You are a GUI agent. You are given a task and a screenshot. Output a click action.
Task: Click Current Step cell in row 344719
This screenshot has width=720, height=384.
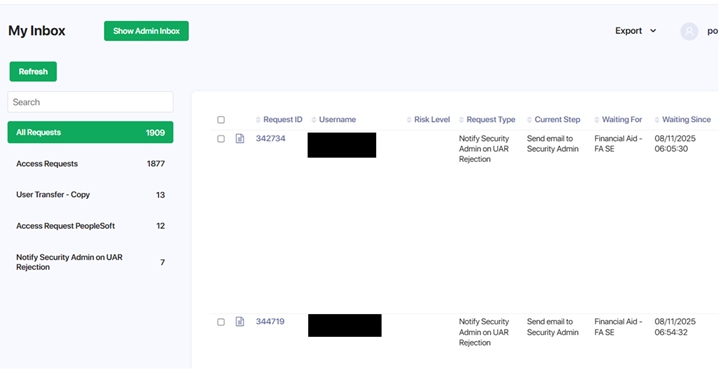[553, 327]
